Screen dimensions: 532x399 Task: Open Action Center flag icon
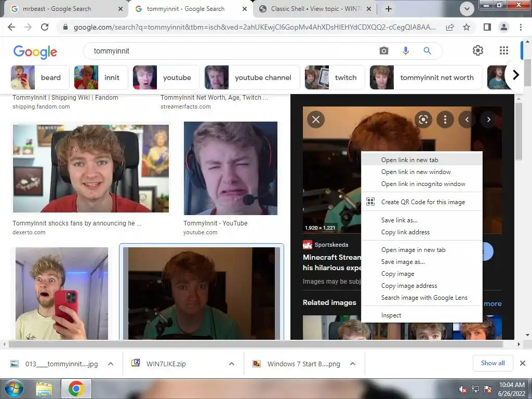pyautogui.click(x=487, y=389)
